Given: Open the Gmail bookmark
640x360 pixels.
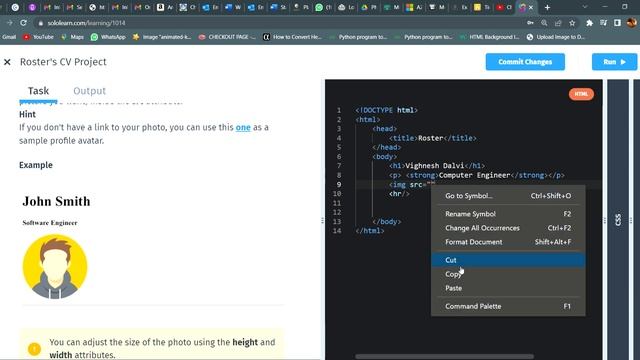Looking at the screenshot, I should coord(9,37).
